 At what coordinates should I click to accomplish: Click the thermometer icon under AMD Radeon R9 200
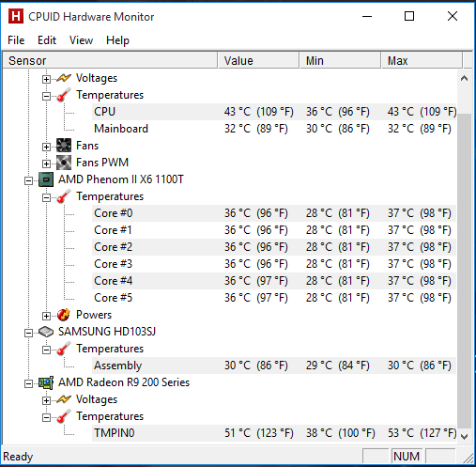64,416
